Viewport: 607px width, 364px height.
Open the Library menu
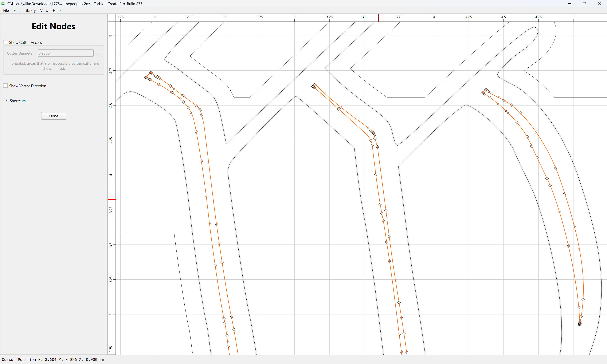coord(30,10)
